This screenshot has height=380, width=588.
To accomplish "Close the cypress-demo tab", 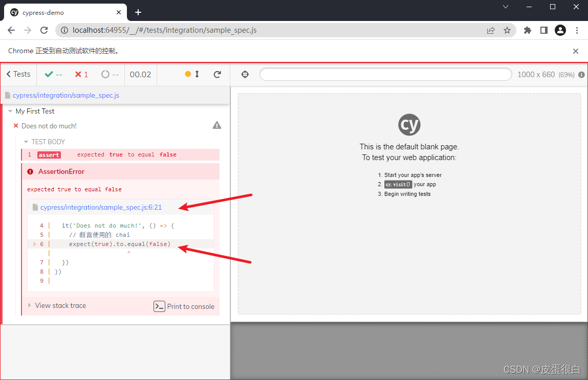I will point(119,12).
